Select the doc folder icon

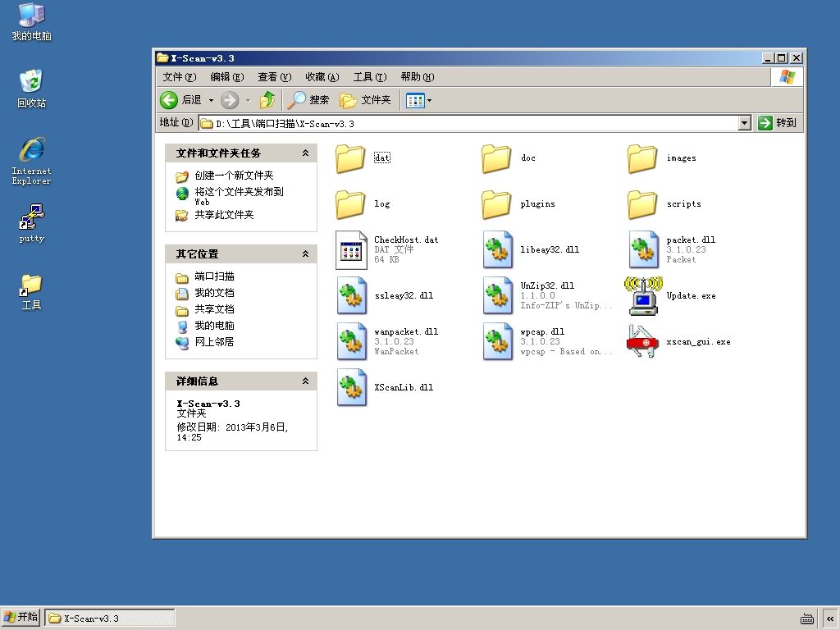496,158
